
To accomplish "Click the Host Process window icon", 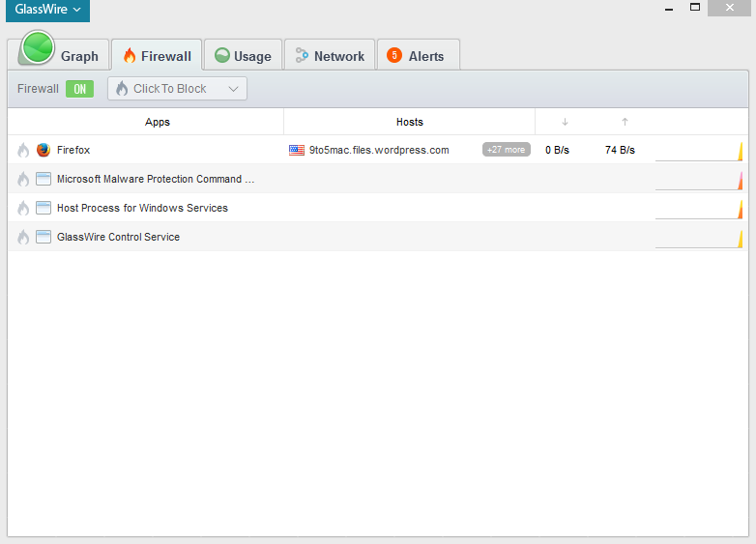I will 44,208.
